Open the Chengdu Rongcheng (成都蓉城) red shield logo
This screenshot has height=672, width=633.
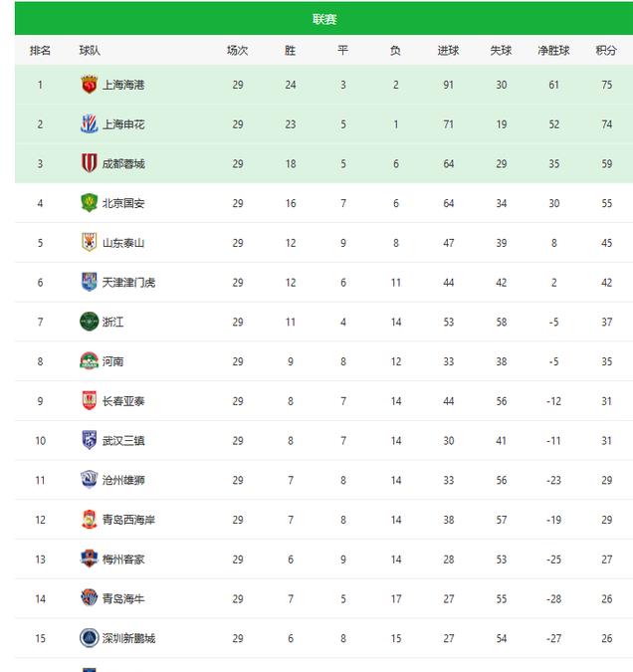(x=90, y=163)
